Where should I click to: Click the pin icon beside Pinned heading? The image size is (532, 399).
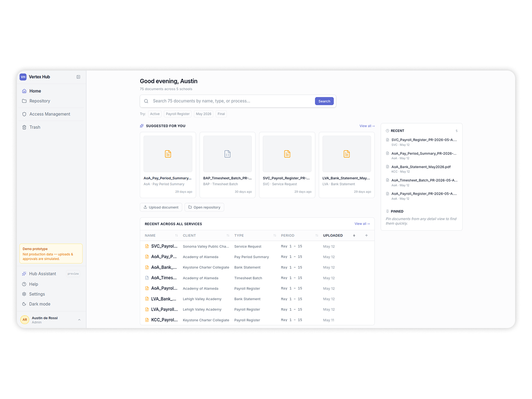point(387,211)
